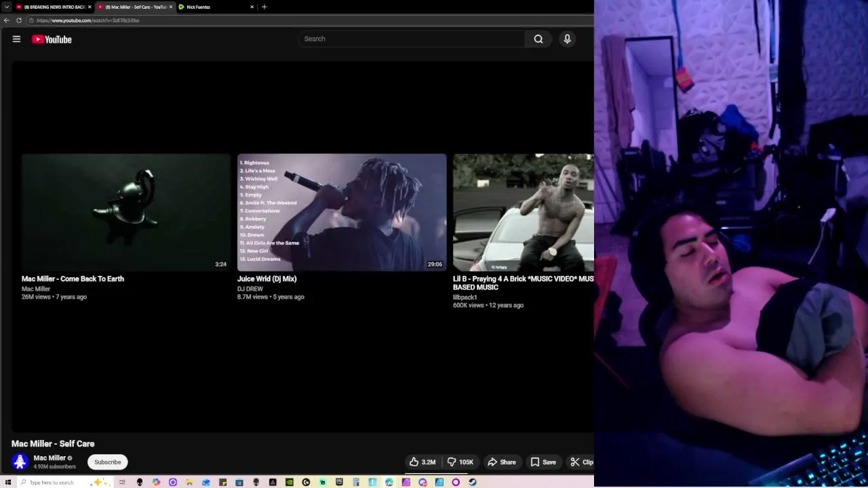The width and height of the screenshot is (868, 488).
Task: Click the video title 'Mac Miller - Self Care'
Action: pyautogui.click(x=53, y=444)
